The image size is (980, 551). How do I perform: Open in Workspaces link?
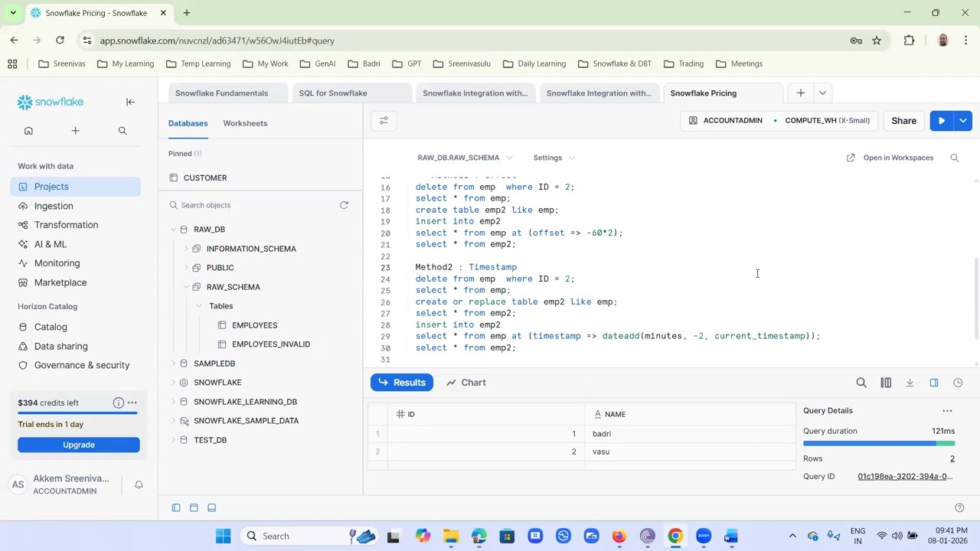point(890,158)
